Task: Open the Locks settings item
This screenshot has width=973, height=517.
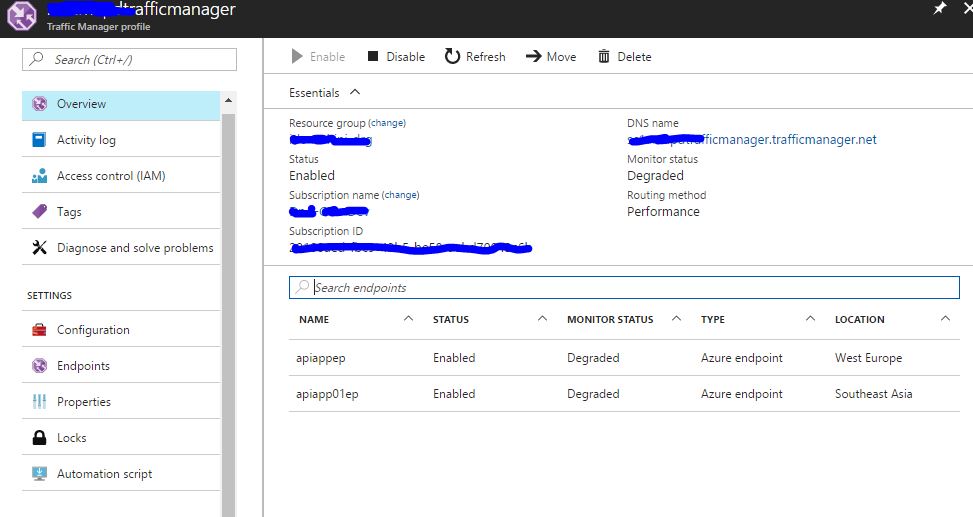Action: 121,438
